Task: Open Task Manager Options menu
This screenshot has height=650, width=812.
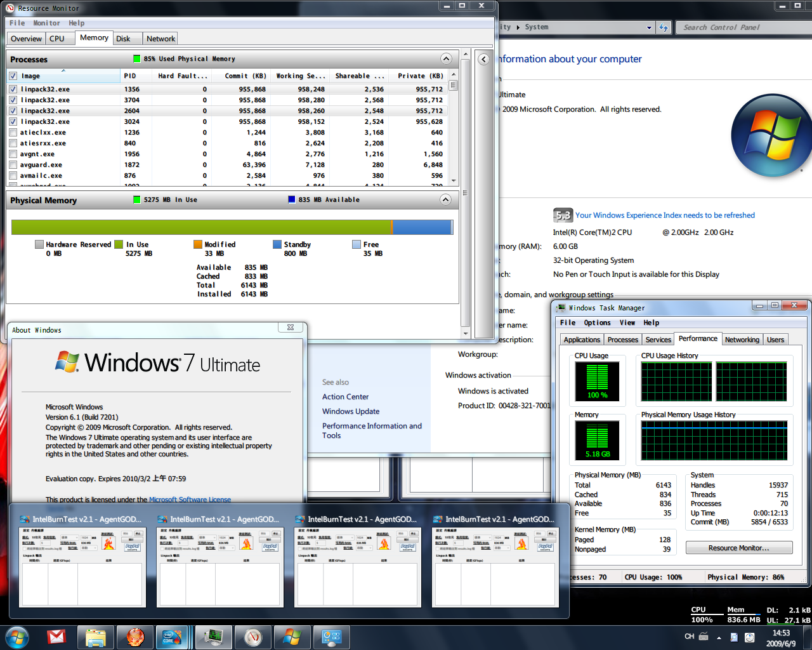Action: [597, 322]
